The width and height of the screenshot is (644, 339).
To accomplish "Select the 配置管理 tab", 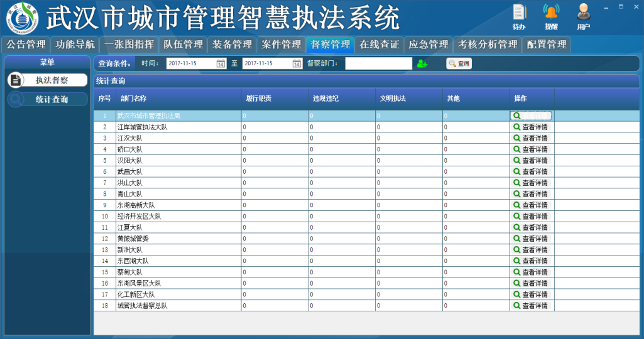I will [x=547, y=45].
